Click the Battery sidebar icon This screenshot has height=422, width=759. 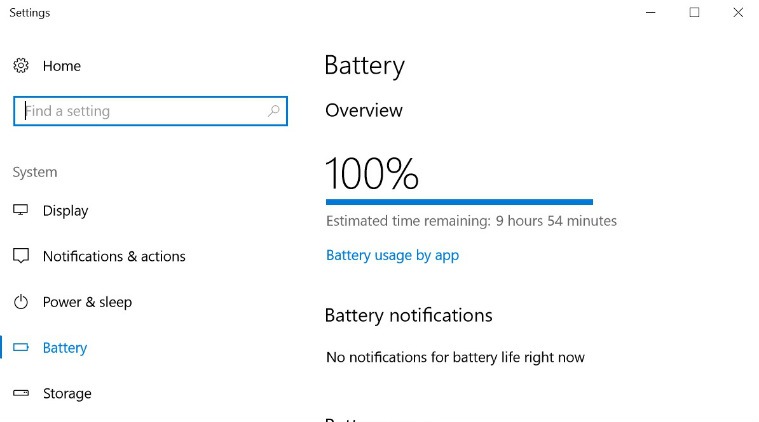tap(21, 347)
